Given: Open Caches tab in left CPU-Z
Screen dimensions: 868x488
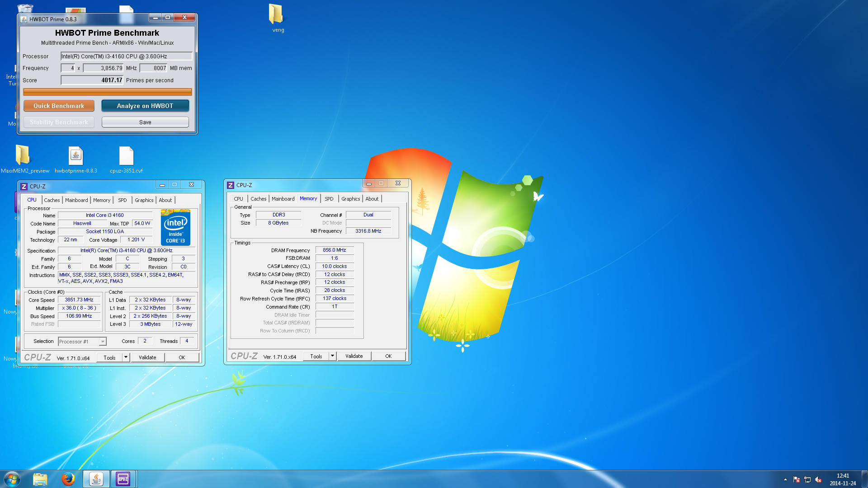Looking at the screenshot, I should 52,200.
